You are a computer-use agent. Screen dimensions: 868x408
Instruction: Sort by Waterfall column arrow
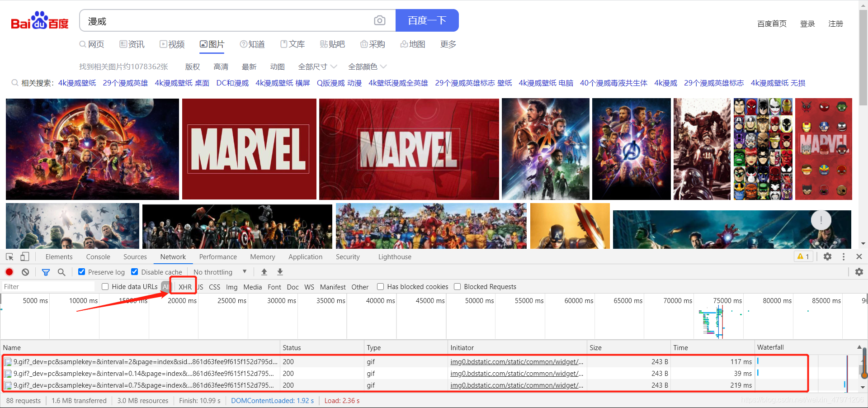(859, 347)
